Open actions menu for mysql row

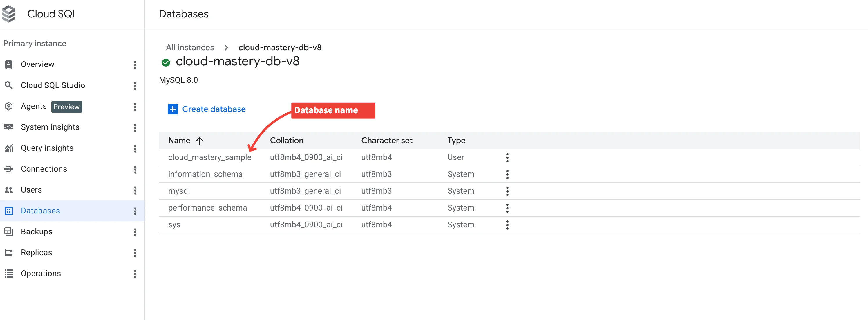[507, 191]
